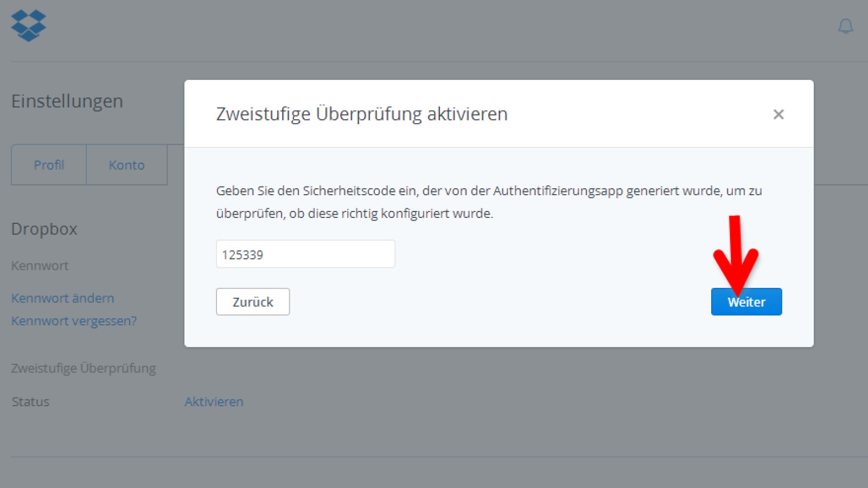Open the notification bell icon
The height and width of the screenshot is (488, 868).
coord(845,25)
